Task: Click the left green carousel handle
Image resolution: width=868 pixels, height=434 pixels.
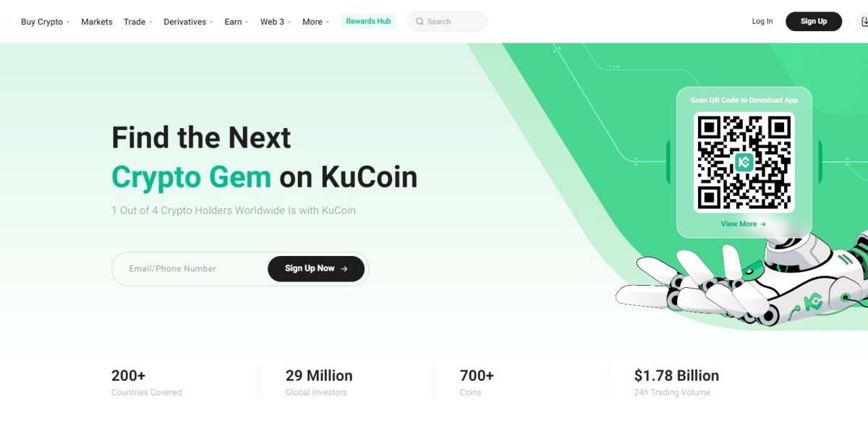Action: [668, 161]
